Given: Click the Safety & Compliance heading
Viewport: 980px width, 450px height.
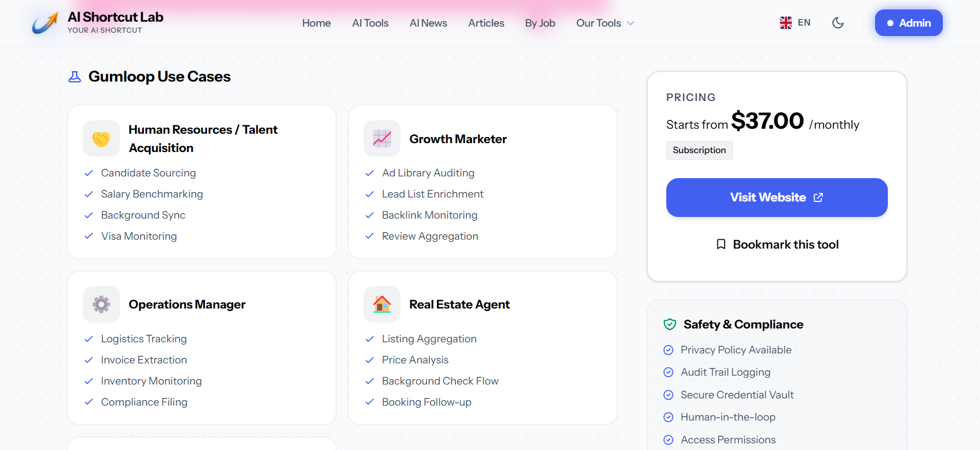Looking at the screenshot, I should coord(743,325).
